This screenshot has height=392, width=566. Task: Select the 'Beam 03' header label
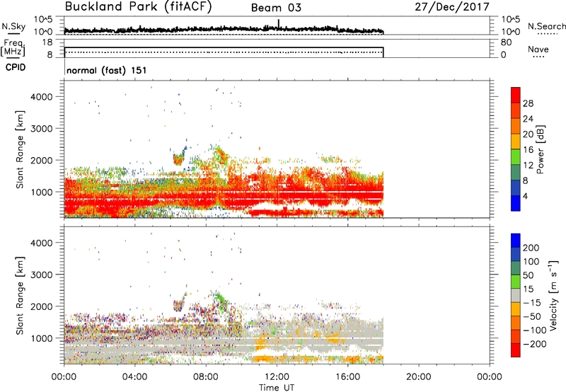(276, 8)
